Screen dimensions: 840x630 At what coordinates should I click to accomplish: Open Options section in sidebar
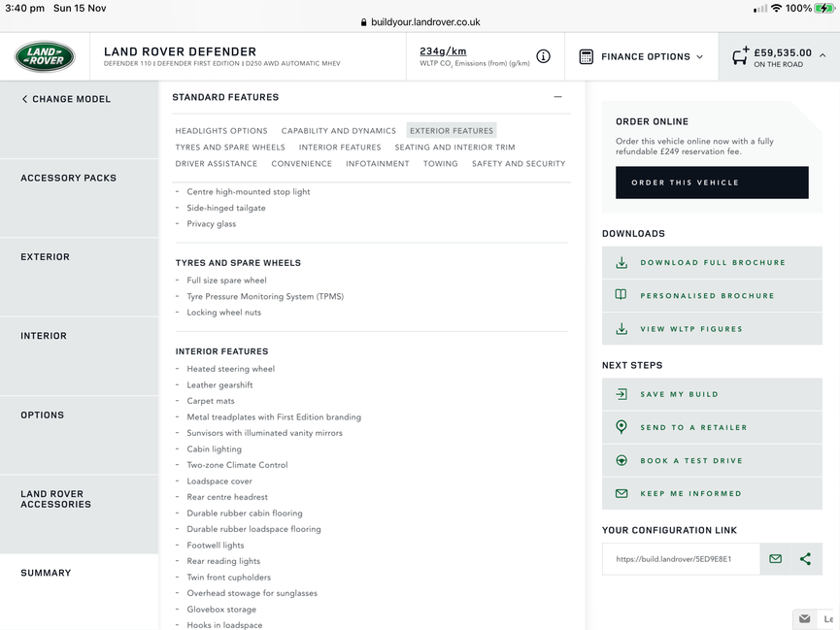coord(80,436)
